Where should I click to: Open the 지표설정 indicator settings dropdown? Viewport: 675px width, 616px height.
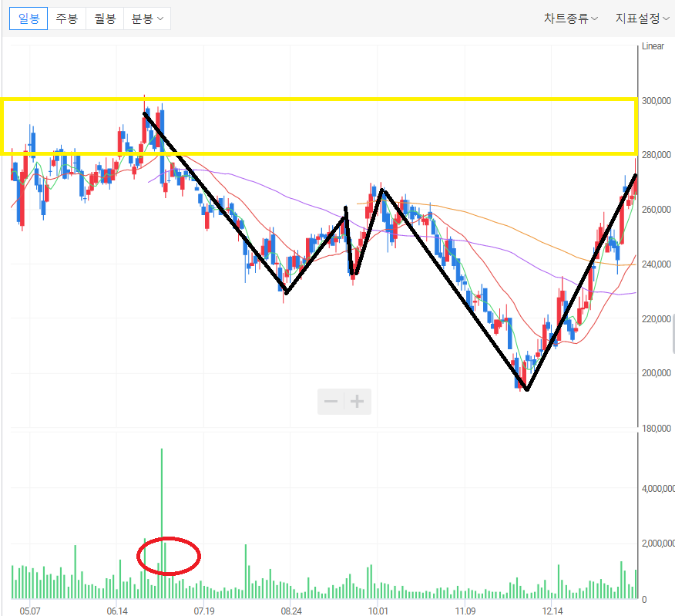coord(643,19)
